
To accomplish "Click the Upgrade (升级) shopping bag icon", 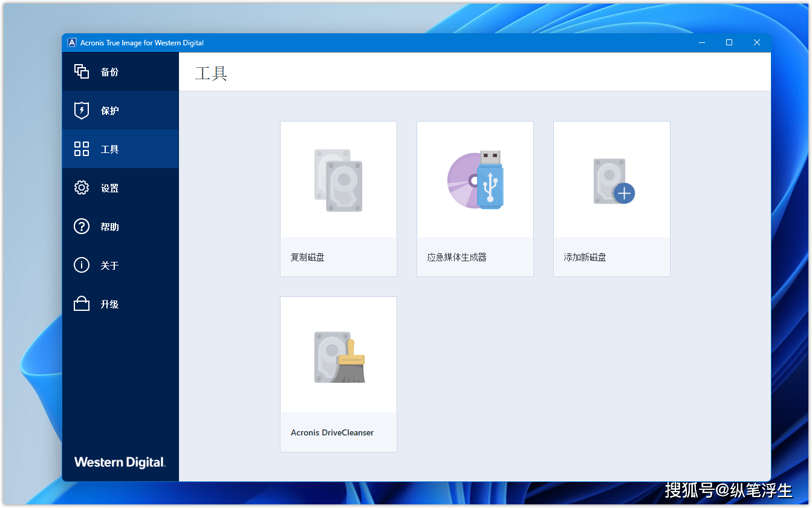I will point(81,304).
